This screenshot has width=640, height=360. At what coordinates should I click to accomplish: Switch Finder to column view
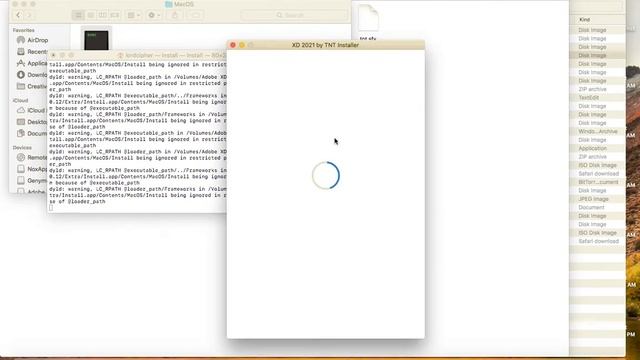pyautogui.click(x=102, y=15)
